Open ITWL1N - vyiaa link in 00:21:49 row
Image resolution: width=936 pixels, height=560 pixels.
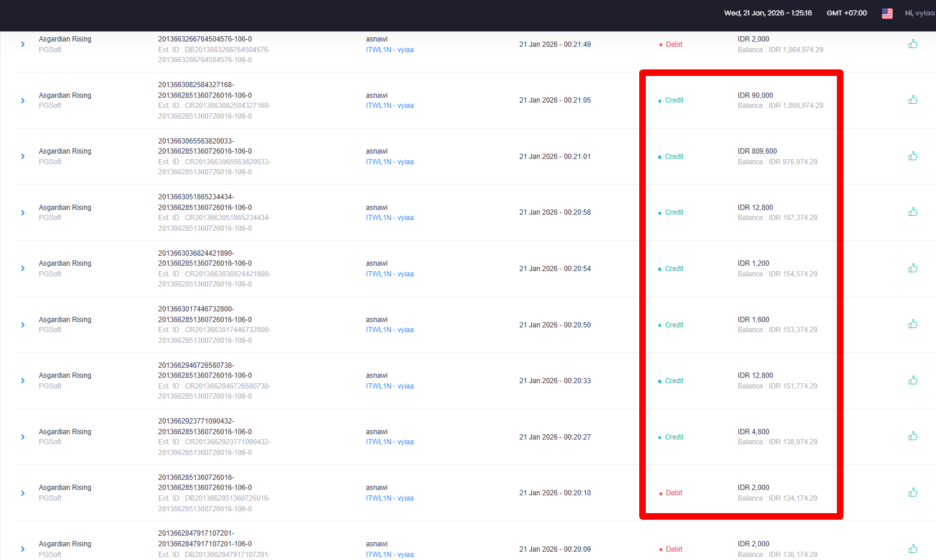(x=390, y=50)
